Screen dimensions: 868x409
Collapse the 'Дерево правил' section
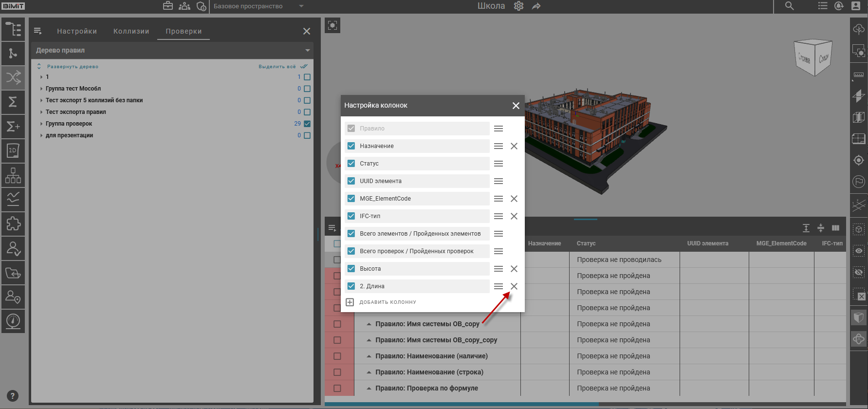click(x=307, y=51)
